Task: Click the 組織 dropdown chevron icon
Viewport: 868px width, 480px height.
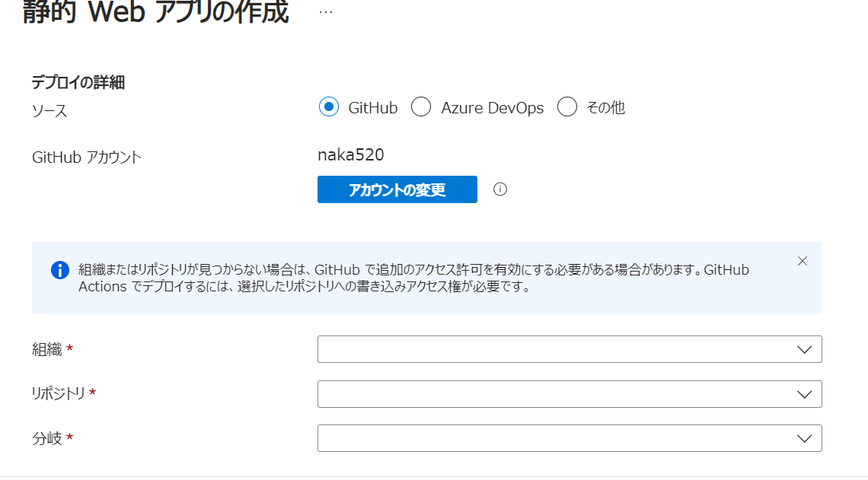Action: 806,349
